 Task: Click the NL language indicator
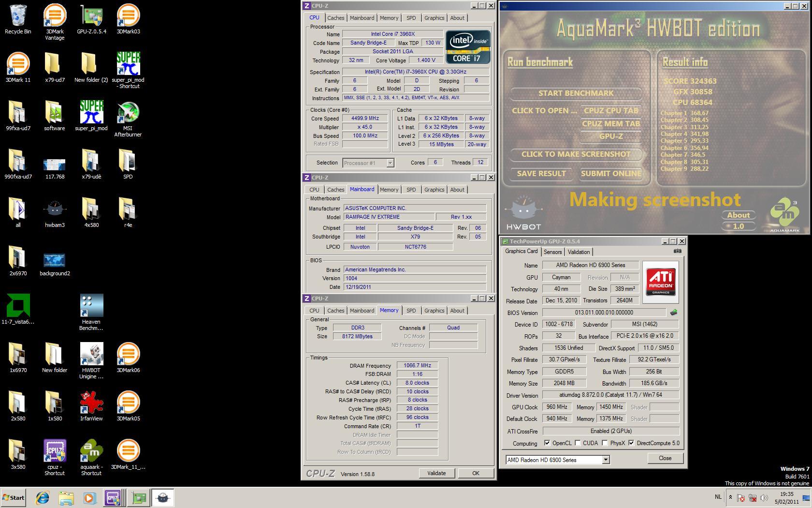718,497
